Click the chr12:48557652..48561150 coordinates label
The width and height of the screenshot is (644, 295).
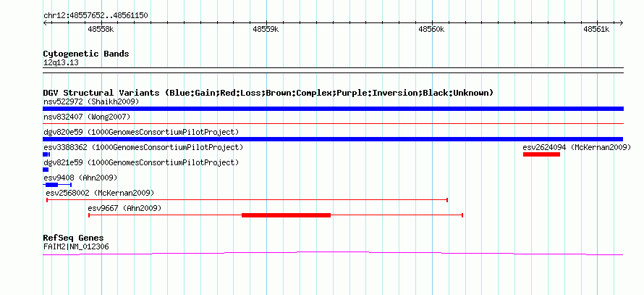(x=96, y=16)
